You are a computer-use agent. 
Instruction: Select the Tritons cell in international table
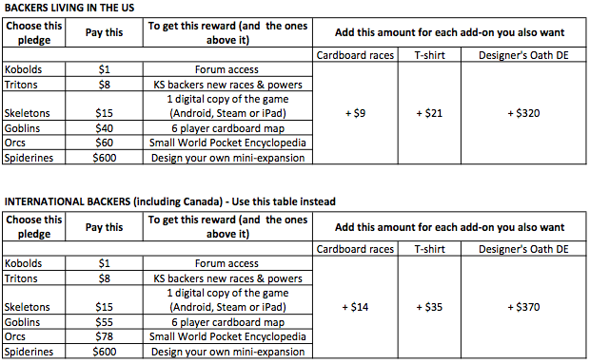click(x=34, y=278)
